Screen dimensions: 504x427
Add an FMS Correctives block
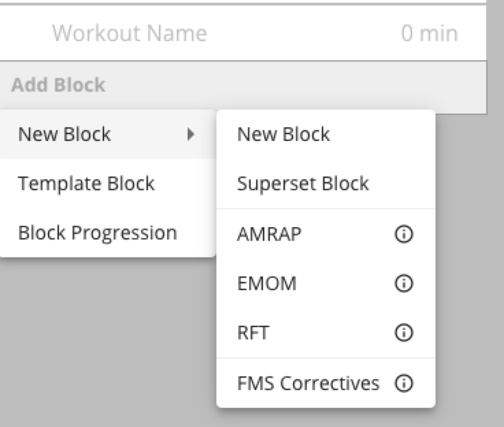(326, 383)
